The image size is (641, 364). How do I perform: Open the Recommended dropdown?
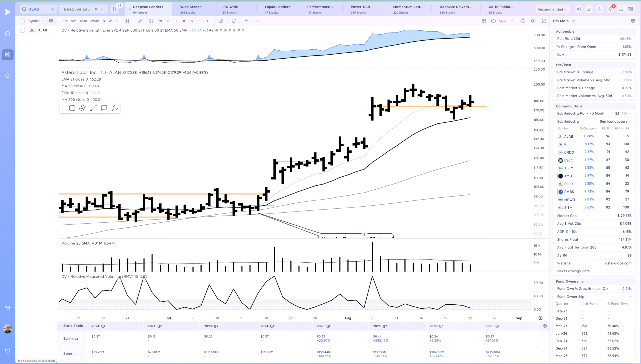pyautogui.click(x=552, y=9)
